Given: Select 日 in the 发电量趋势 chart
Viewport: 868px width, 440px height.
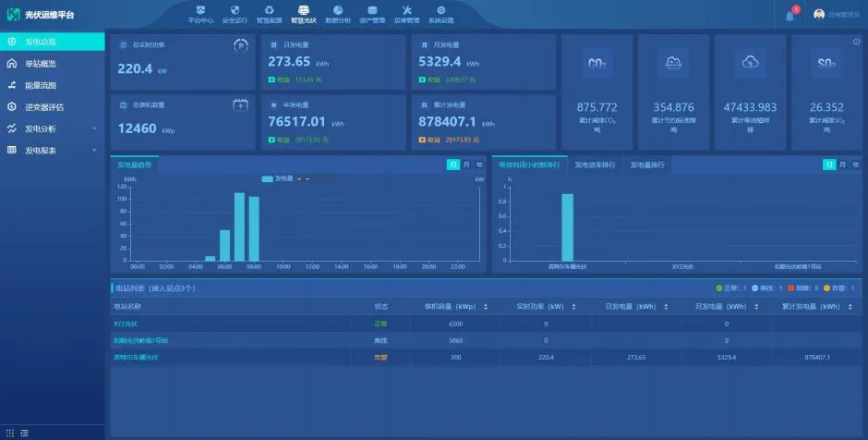Looking at the screenshot, I should 452,165.
